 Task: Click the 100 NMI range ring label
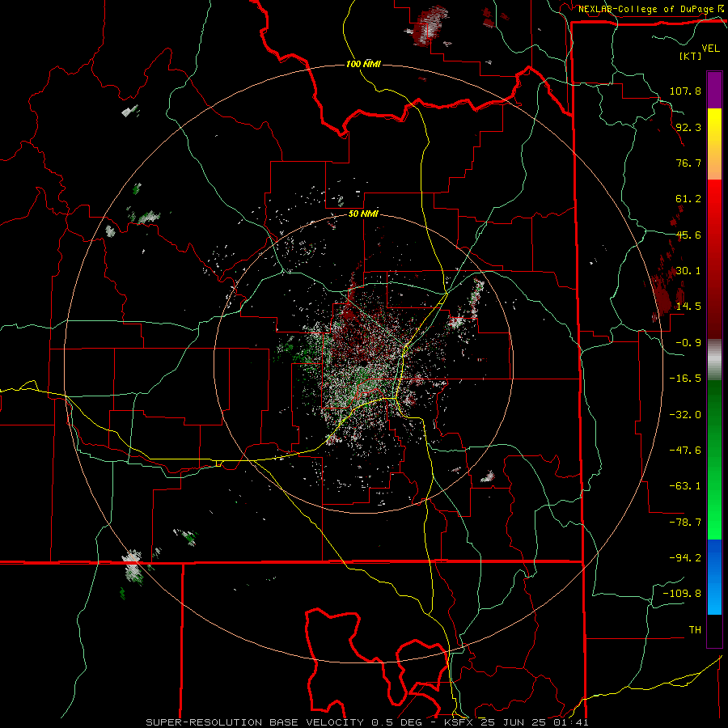tap(363, 64)
